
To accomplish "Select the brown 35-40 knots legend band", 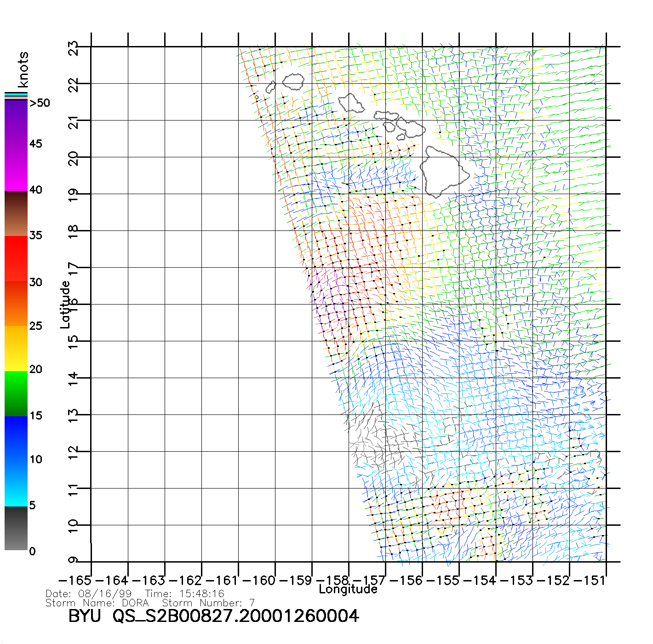I will tap(16, 213).
